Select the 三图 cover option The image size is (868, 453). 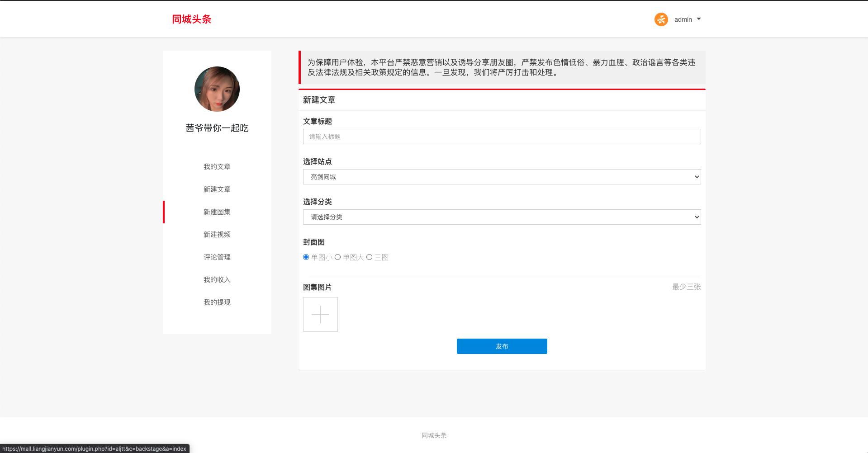coord(370,257)
